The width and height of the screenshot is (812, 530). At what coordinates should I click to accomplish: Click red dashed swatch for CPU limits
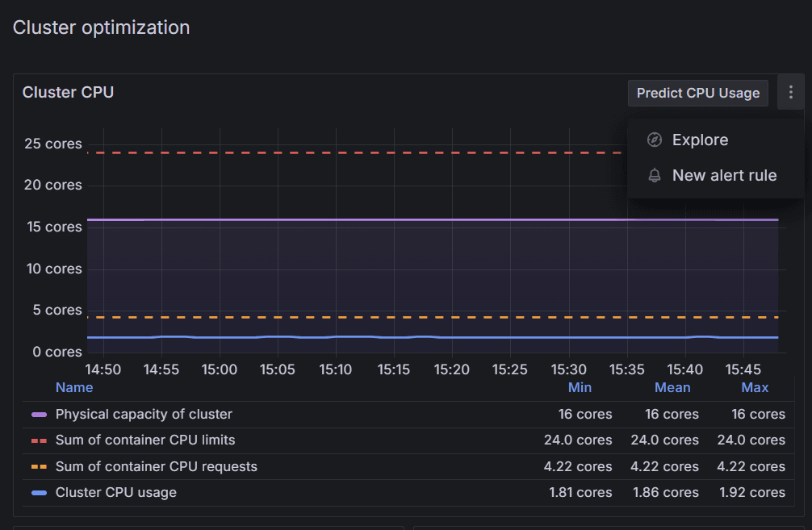tap(39, 440)
